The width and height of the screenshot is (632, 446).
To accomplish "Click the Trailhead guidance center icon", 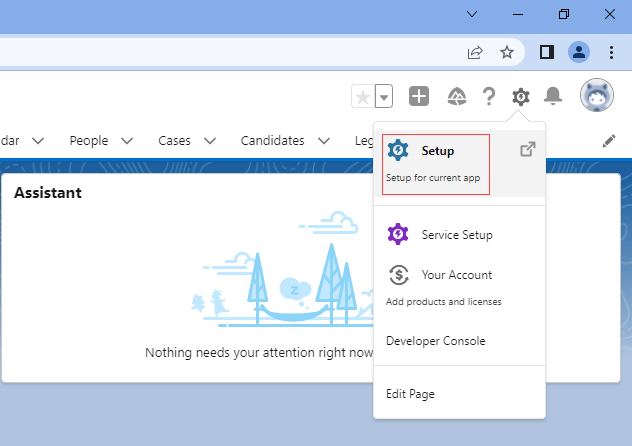I will coord(456,96).
